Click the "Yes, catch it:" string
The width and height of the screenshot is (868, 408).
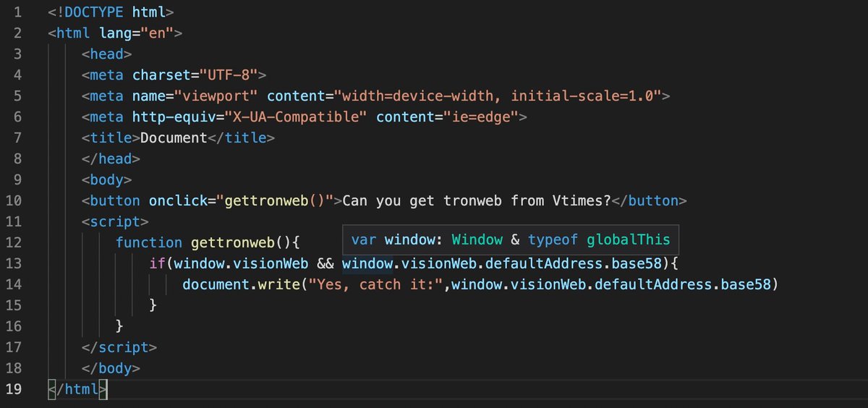[x=376, y=284]
